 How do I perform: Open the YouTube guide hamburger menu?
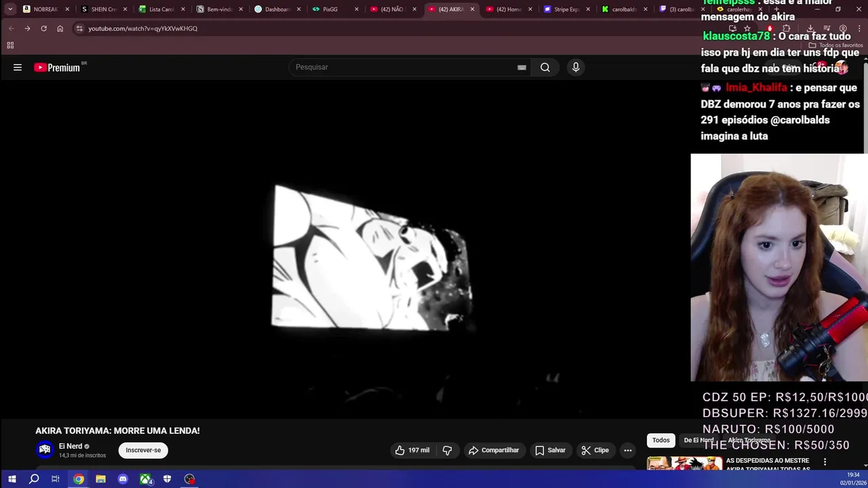point(18,67)
